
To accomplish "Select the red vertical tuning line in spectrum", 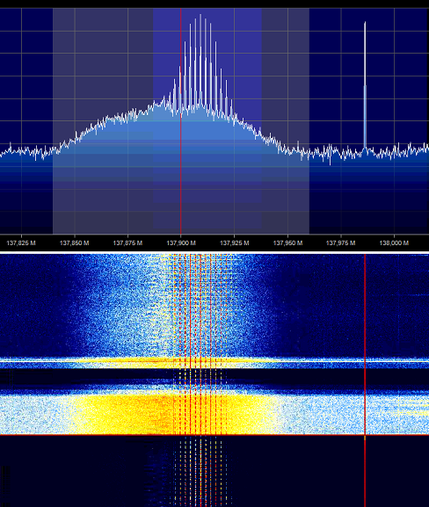I will 181,121.
